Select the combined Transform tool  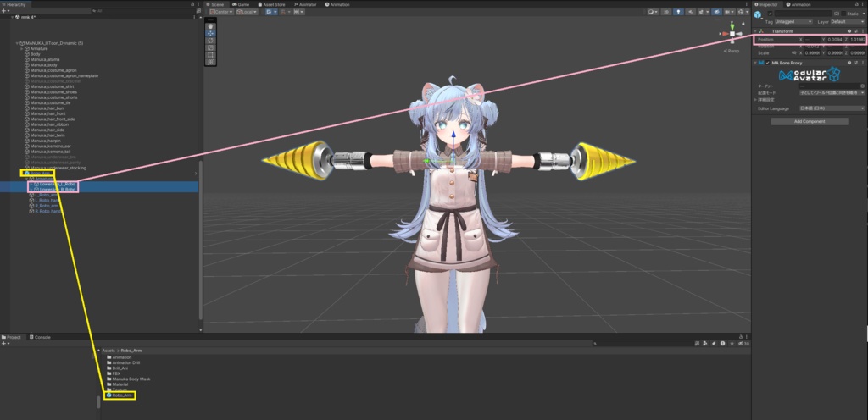(x=210, y=62)
